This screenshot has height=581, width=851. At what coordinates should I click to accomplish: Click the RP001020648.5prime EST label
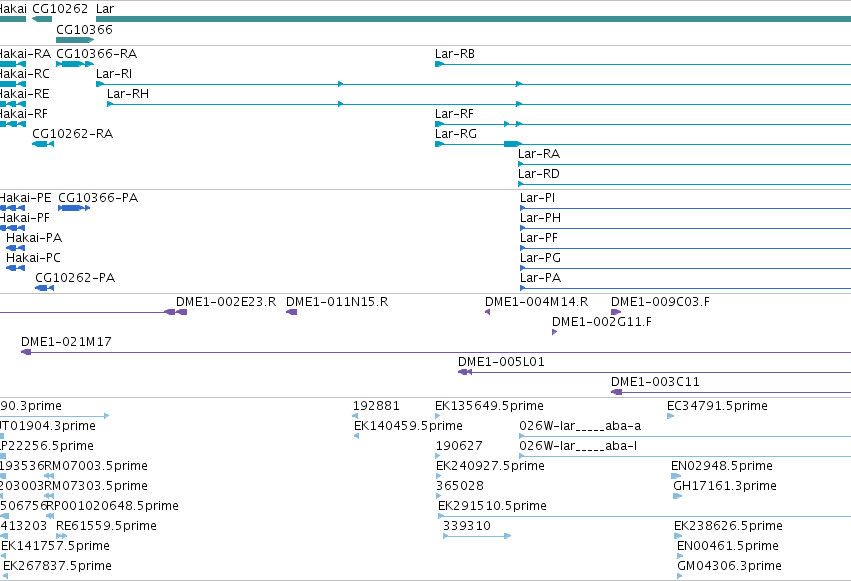[x=112, y=507]
